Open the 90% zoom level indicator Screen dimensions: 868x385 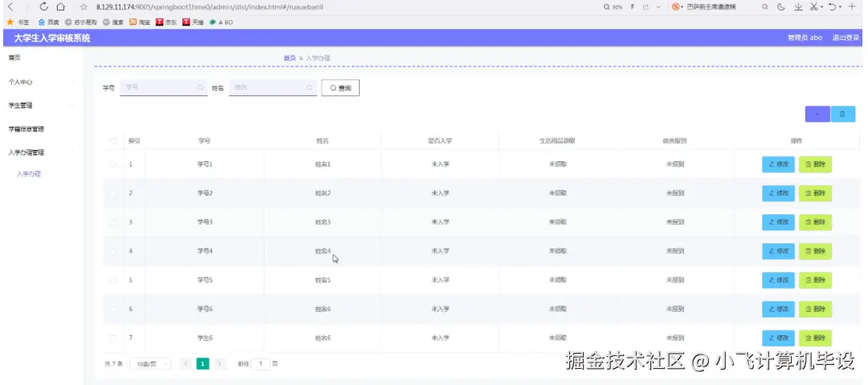613,7
